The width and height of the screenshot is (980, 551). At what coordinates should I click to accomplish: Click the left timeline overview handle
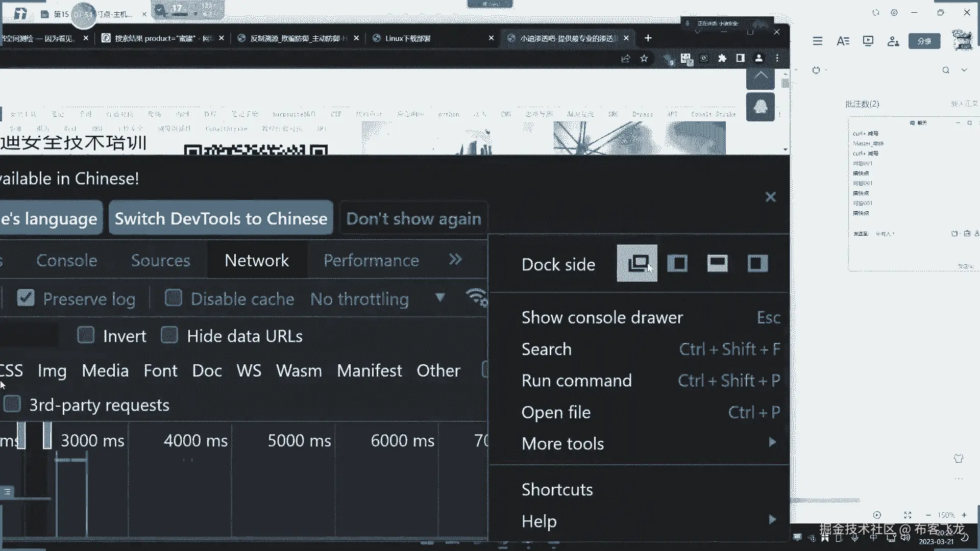click(x=21, y=435)
